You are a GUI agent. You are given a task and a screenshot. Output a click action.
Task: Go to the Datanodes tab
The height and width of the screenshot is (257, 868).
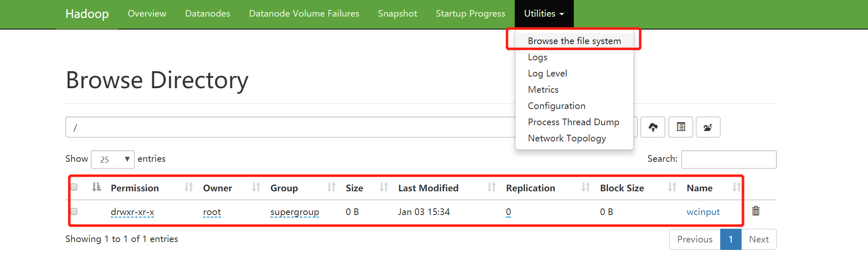point(207,14)
